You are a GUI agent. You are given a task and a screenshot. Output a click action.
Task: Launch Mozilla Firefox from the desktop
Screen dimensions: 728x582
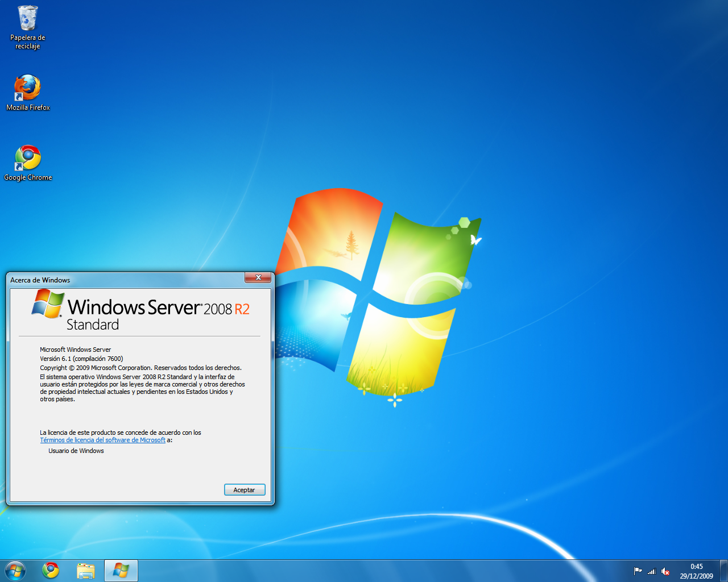[27, 88]
